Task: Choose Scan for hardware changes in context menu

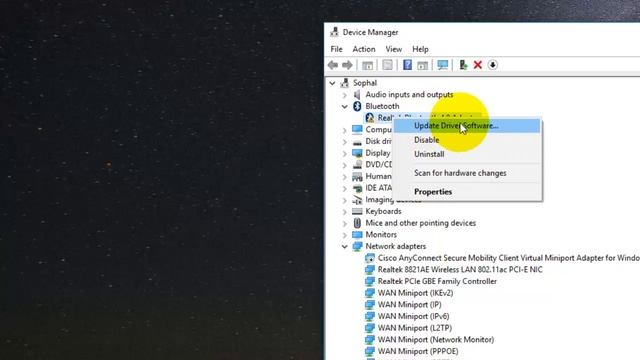Action: coord(467,173)
